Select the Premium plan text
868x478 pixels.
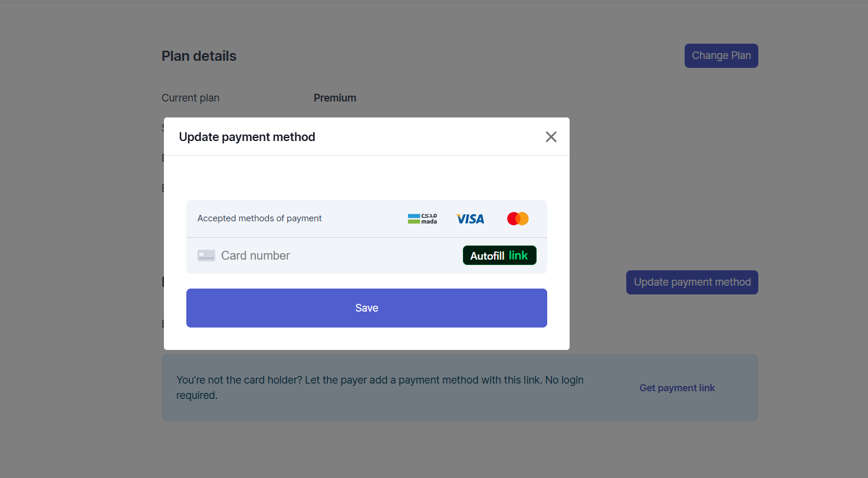334,97
